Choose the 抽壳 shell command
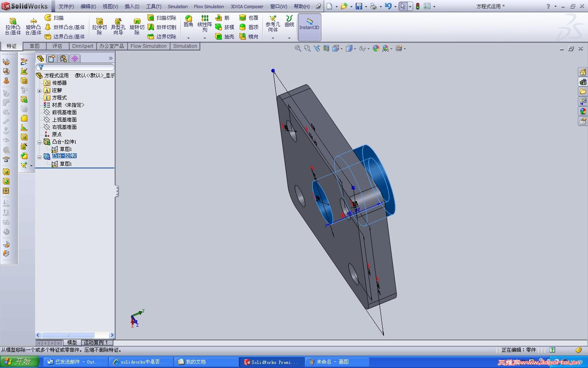588x368 pixels. point(225,36)
